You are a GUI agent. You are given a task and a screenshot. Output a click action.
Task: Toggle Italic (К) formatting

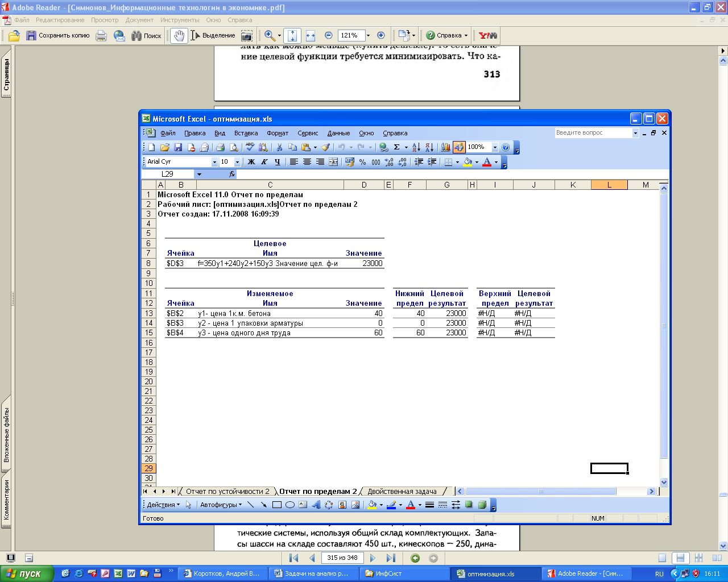coord(264,162)
